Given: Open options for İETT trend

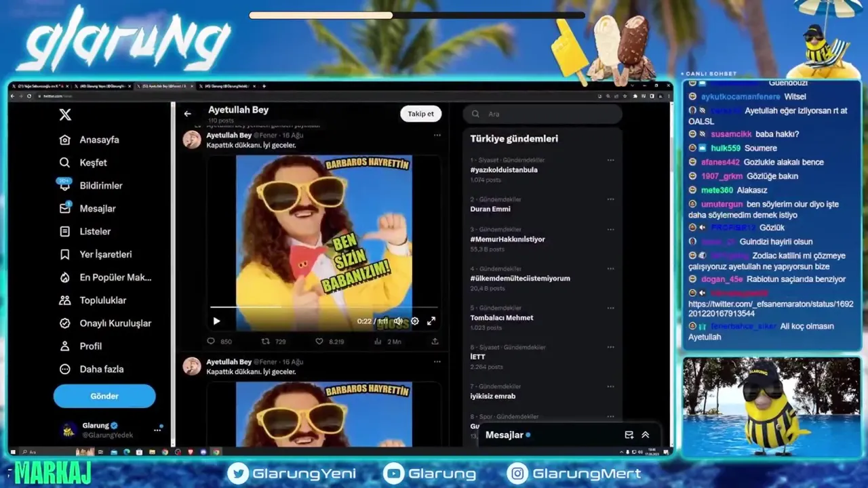Looking at the screenshot, I should click(611, 348).
